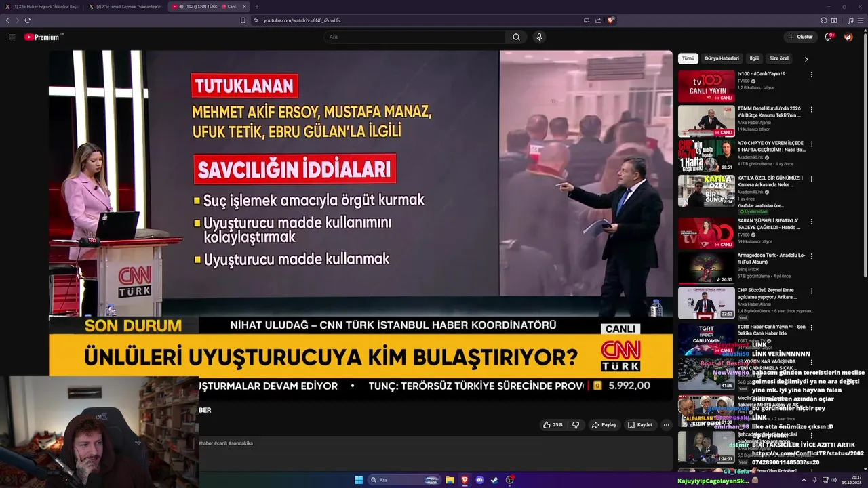Open the YouTube account avatar menu
868x488 pixels.
tap(848, 37)
